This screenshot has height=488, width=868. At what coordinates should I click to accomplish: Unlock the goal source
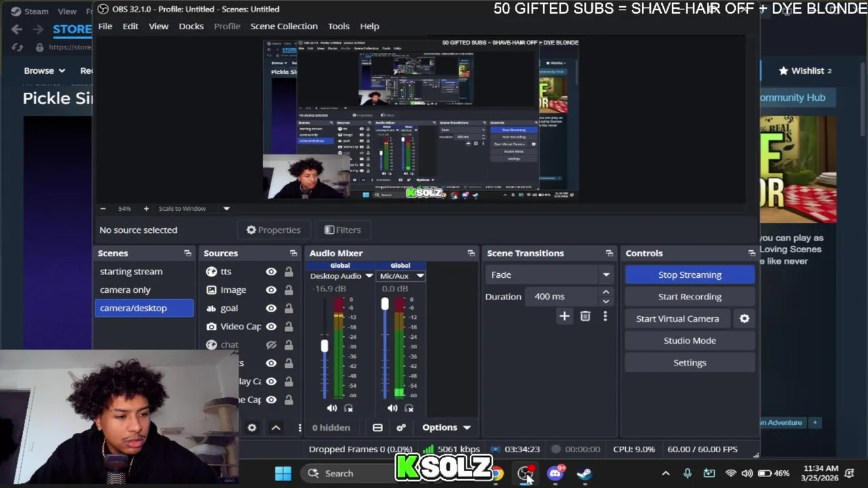(x=288, y=308)
